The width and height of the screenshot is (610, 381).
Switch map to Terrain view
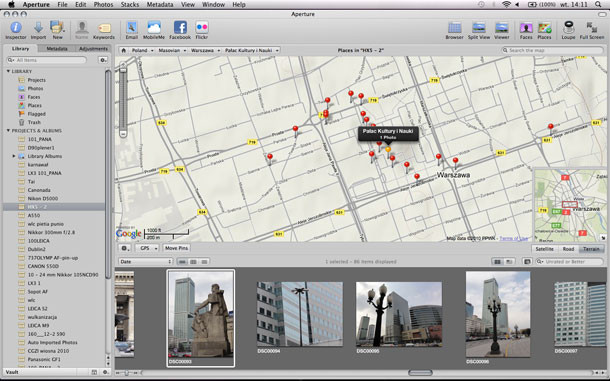tap(591, 249)
